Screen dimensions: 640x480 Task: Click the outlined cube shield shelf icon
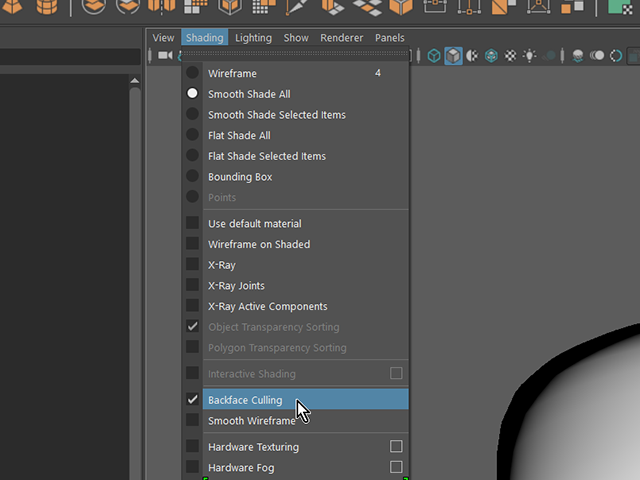point(230,7)
